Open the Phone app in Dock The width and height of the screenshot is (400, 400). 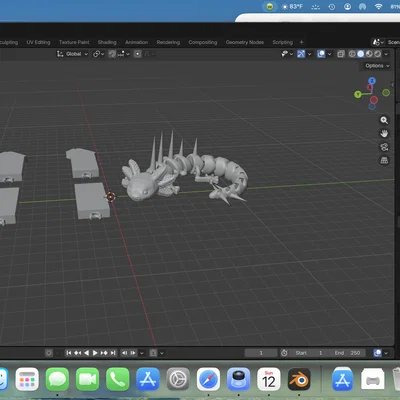118,379
